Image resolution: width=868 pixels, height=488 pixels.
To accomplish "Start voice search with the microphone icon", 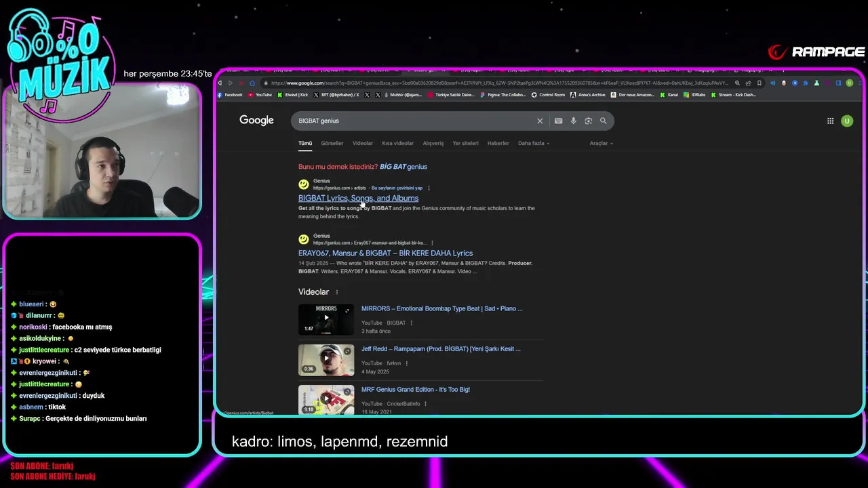I will coord(573,121).
